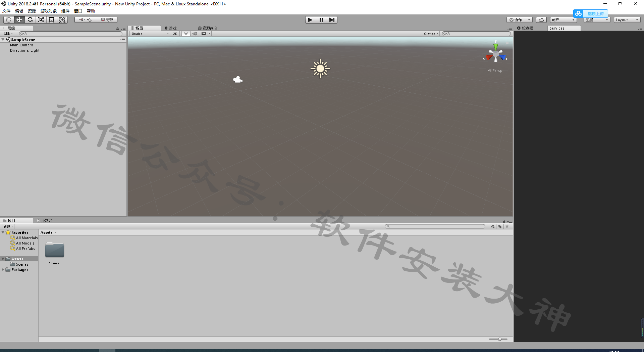Open the 组件 menu
This screenshot has width=644, height=352.
65,11
